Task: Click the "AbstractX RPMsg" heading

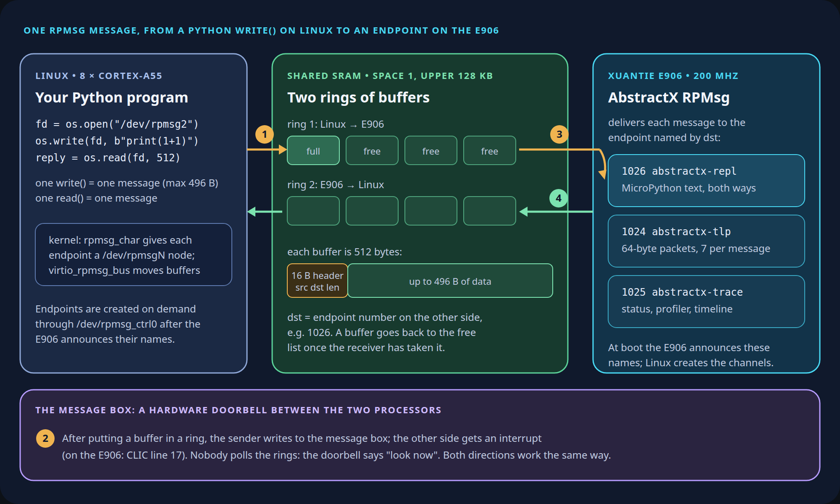Action: point(669,97)
